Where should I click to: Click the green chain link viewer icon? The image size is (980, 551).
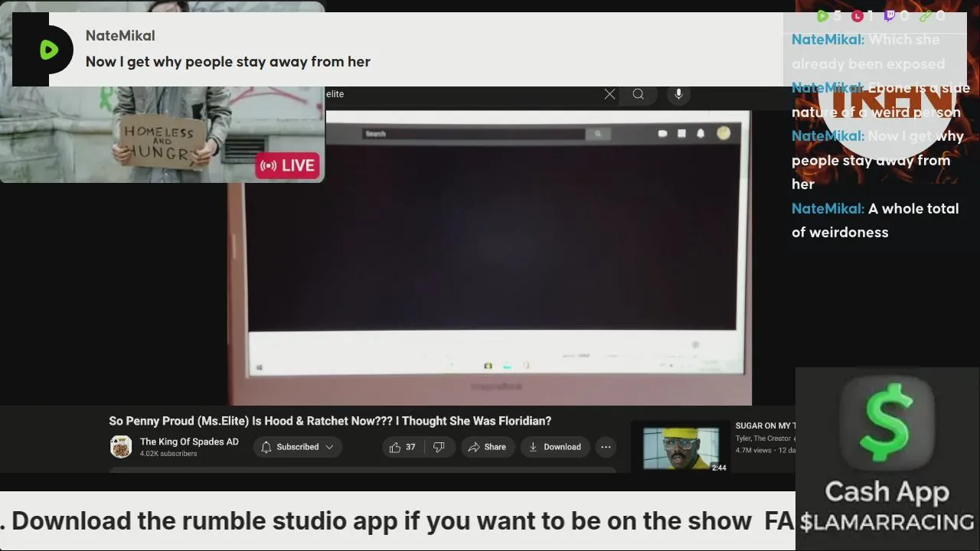(x=926, y=15)
